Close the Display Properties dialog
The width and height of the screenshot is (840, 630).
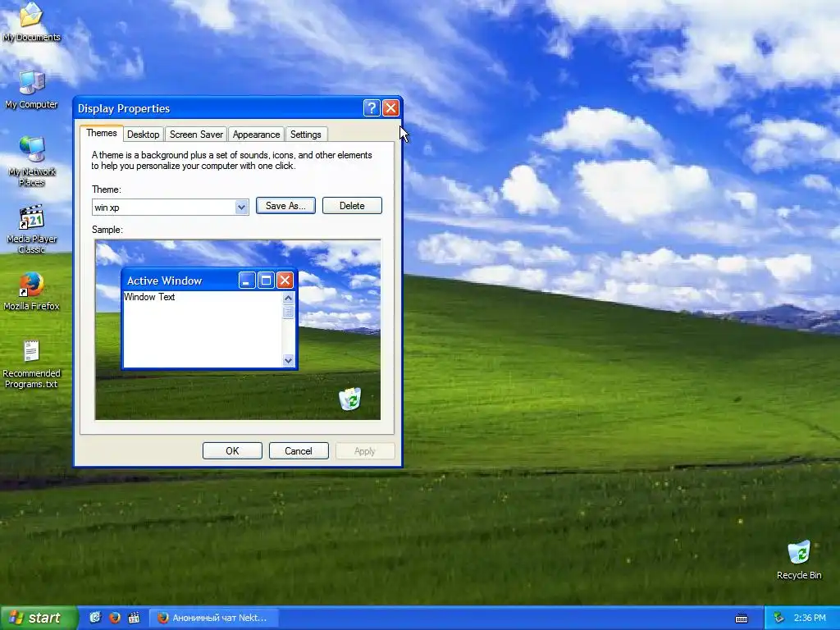tap(390, 108)
